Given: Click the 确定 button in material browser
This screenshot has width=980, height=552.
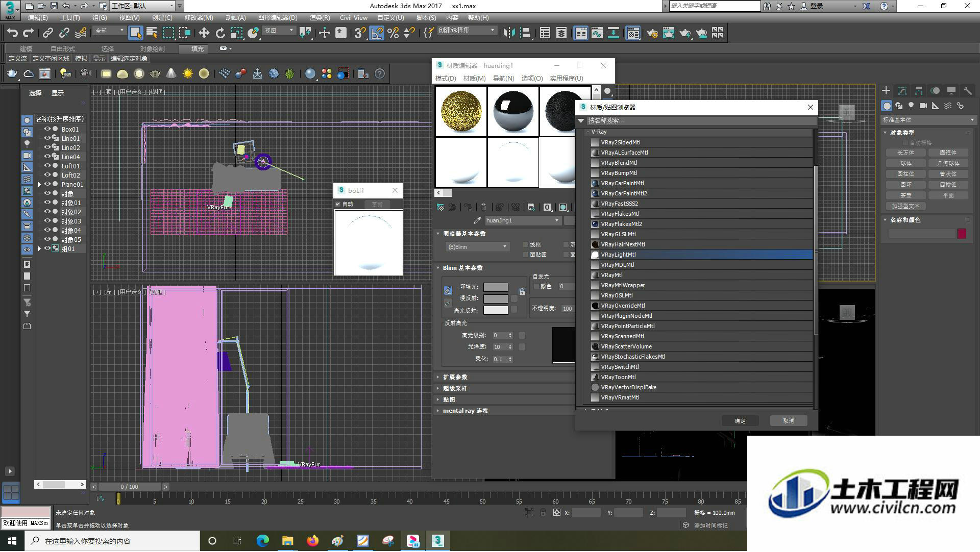Looking at the screenshot, I should 740,421.
